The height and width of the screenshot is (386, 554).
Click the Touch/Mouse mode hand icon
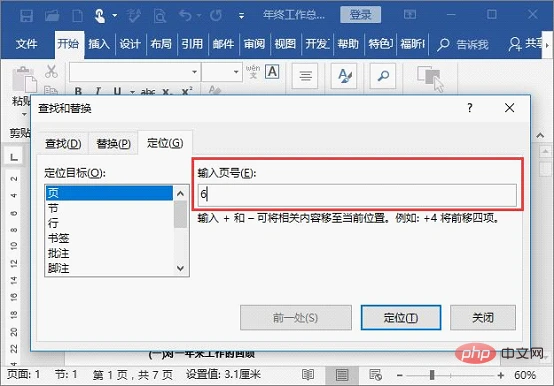coord(100,16)
